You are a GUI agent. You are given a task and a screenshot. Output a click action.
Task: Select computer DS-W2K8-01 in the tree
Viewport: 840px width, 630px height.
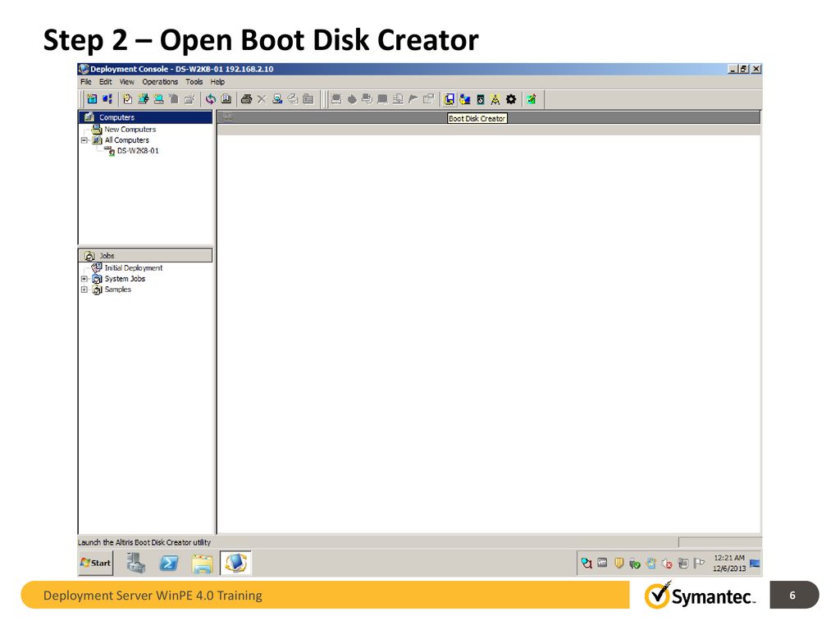coord(138,151)
